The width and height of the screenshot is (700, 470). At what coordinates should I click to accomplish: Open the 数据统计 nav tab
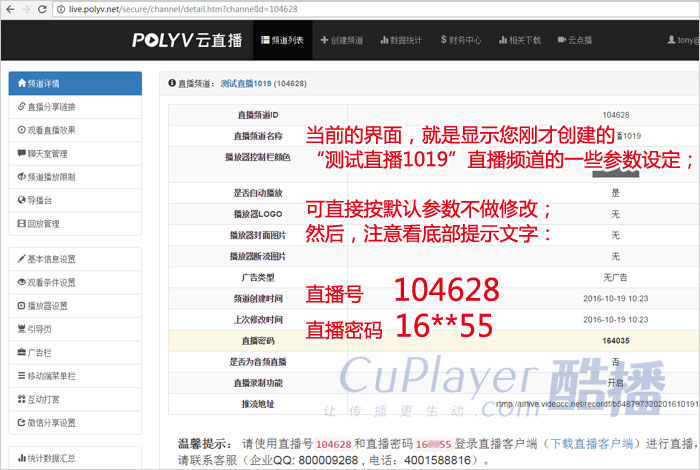(x=401, y=40)
